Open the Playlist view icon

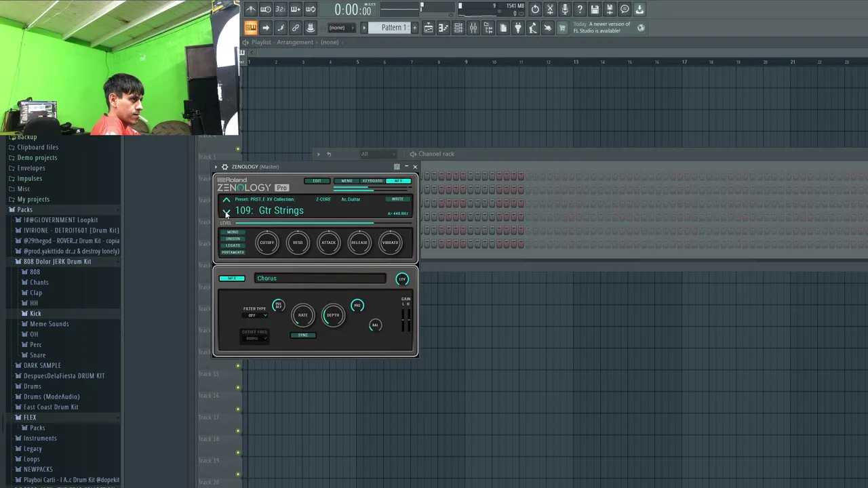(429, 28)
